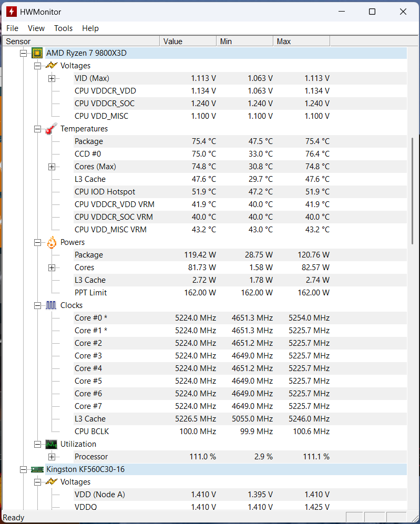The width and height of the screenshot is (420, 524).
Task: Click the HWMonitor app icon in title bar
Action: [x=12, y=12]
